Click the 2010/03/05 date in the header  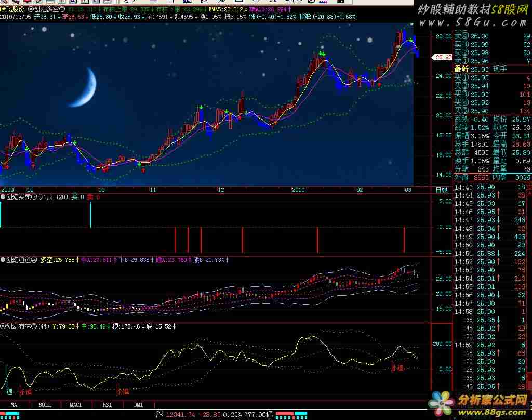pos(15,17)
